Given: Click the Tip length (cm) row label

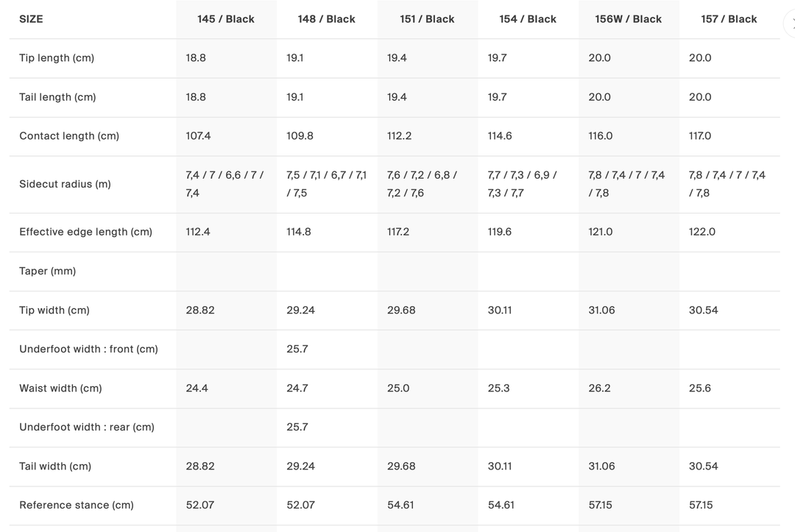Looking at the screenshot, I should [x=57, y=58].
